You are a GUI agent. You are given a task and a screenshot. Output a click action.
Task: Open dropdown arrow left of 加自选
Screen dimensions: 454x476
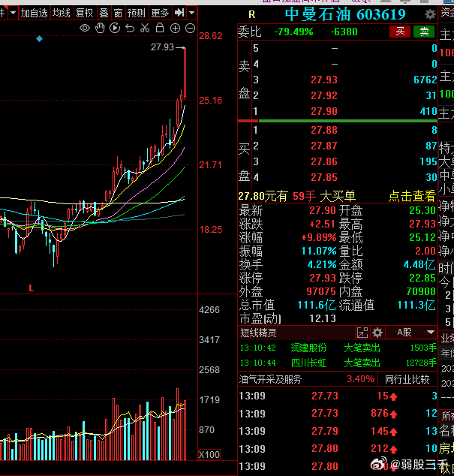click(13, 13)
